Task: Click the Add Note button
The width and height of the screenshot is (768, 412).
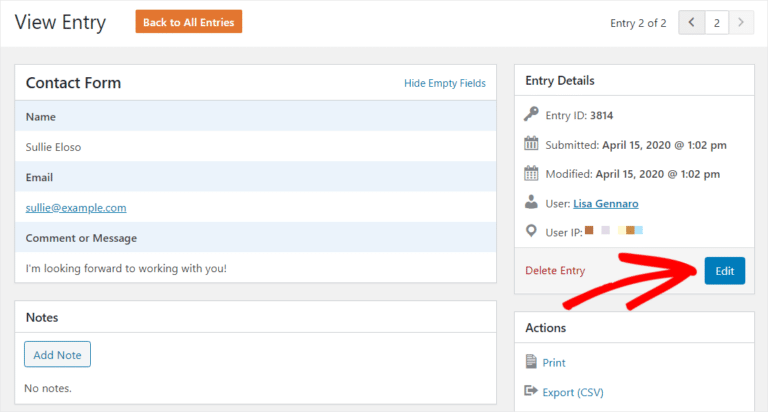Action: point(57,355)
